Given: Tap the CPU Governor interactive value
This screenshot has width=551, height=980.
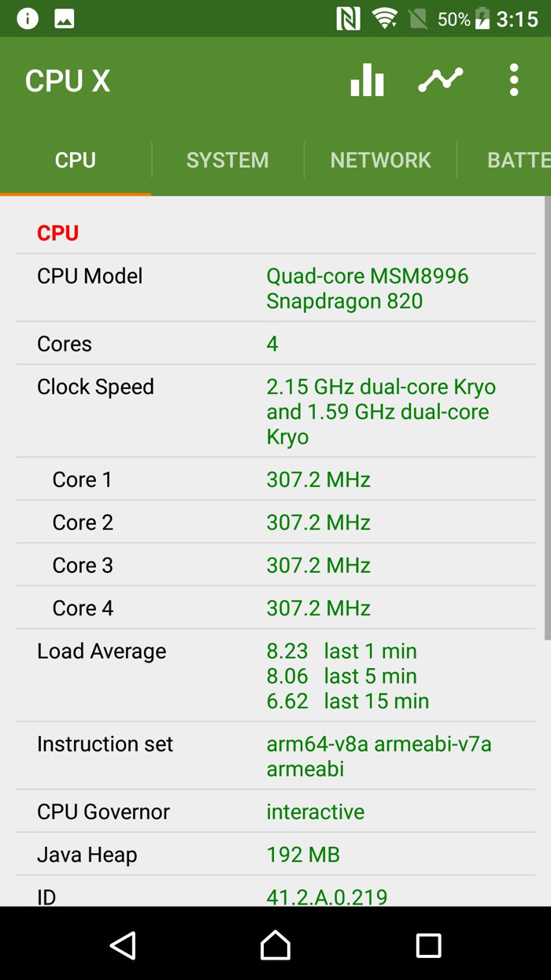Looking at the screenshot, I should point(315,812).
